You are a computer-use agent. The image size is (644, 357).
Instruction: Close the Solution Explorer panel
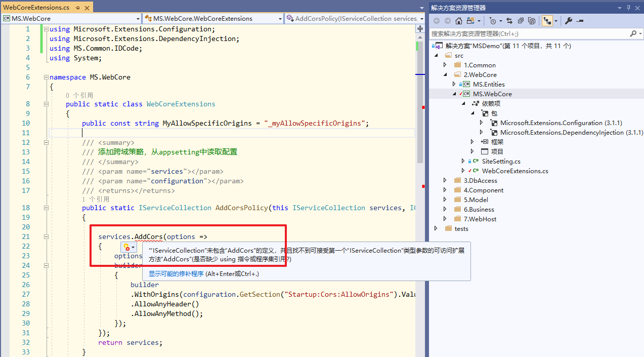tap(638, 8)
